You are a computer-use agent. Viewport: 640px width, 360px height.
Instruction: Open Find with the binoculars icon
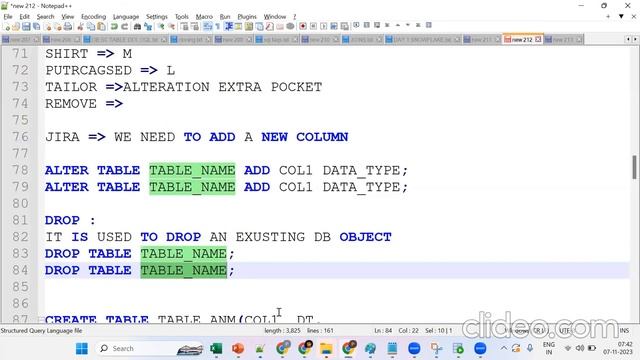[138, 27]
